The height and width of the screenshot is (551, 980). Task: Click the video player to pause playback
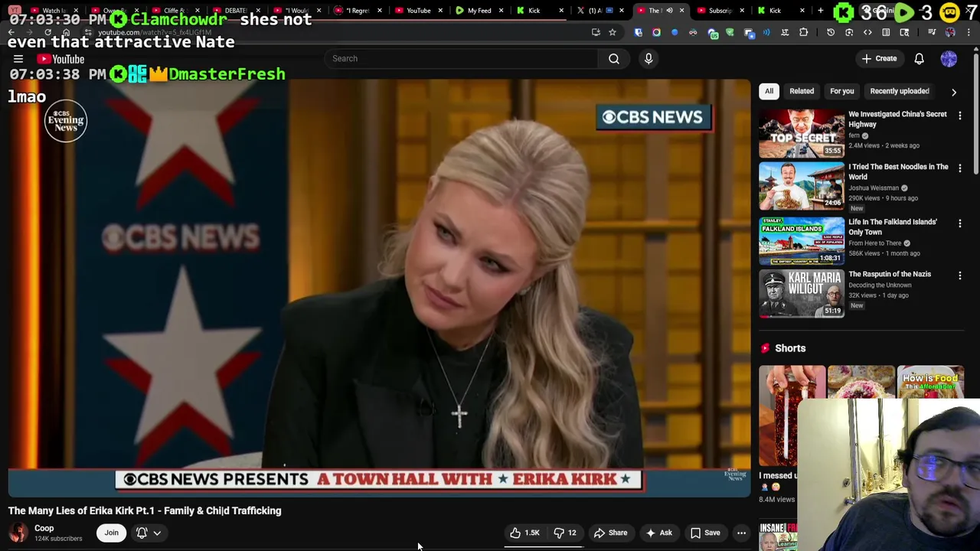pos(379,287)
